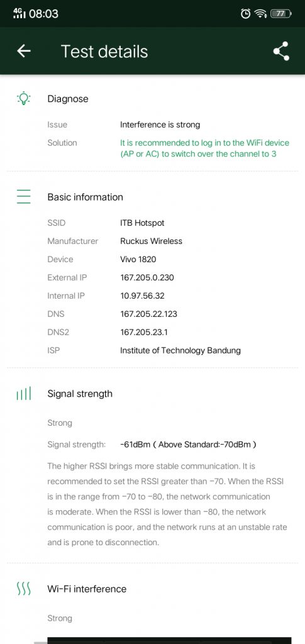Tap the alarm clock status icon
This screenshot has height=644, width=305.
(x=245, y=14)
